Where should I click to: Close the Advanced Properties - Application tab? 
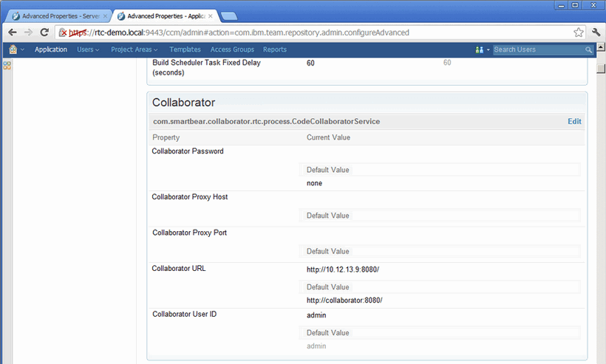210,16
